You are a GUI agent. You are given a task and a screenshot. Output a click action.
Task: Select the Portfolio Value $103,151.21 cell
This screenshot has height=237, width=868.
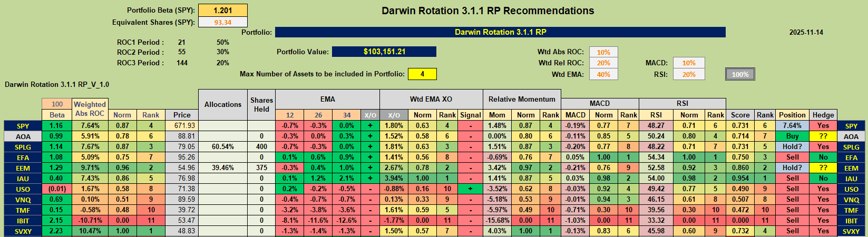[x=384, y=52]
